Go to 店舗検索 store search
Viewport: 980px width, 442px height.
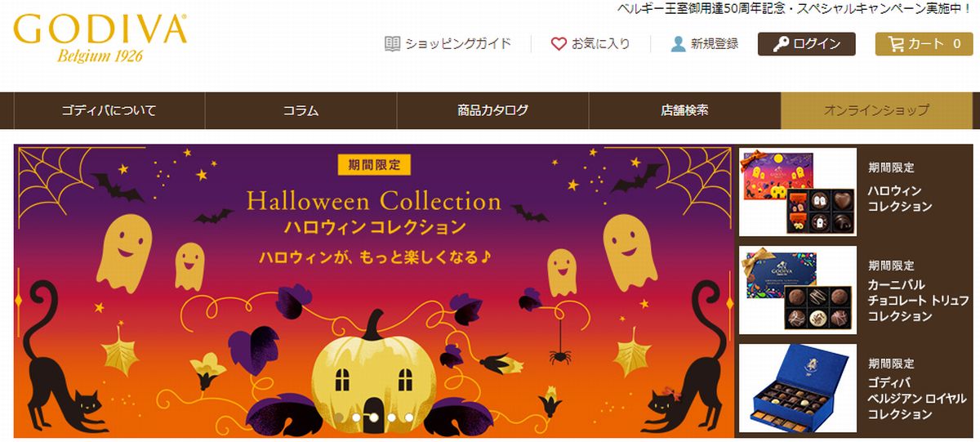[x=684, y=110]
